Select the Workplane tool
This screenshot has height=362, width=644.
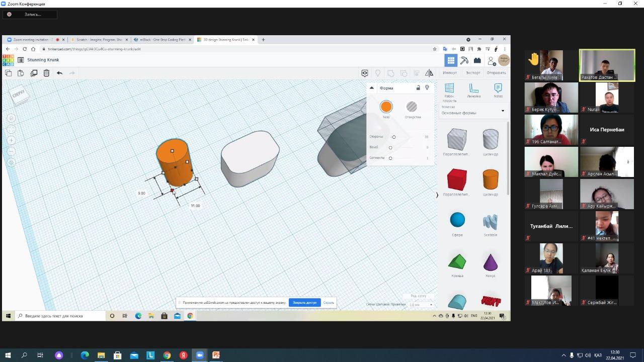449,88
